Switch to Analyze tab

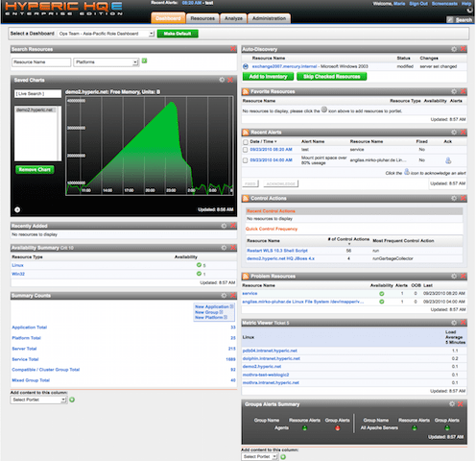[x=233, y=18]
